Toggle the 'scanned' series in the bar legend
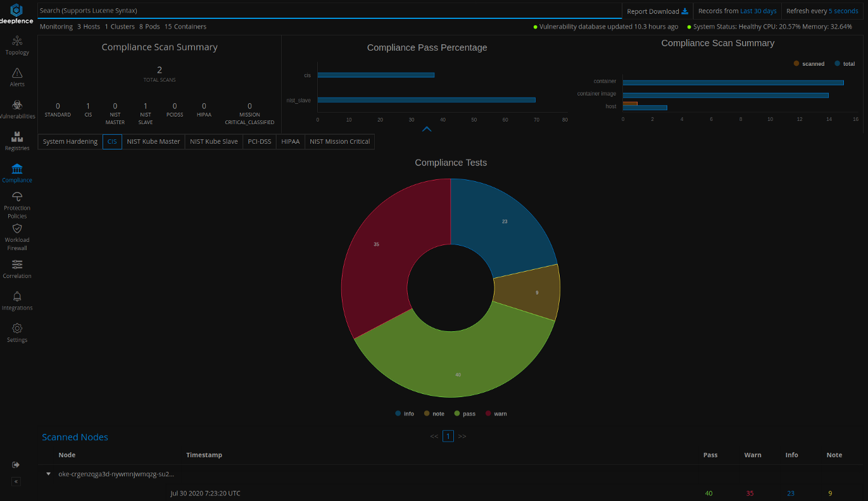This screenshot has width=868, height=501. point(809,63)
